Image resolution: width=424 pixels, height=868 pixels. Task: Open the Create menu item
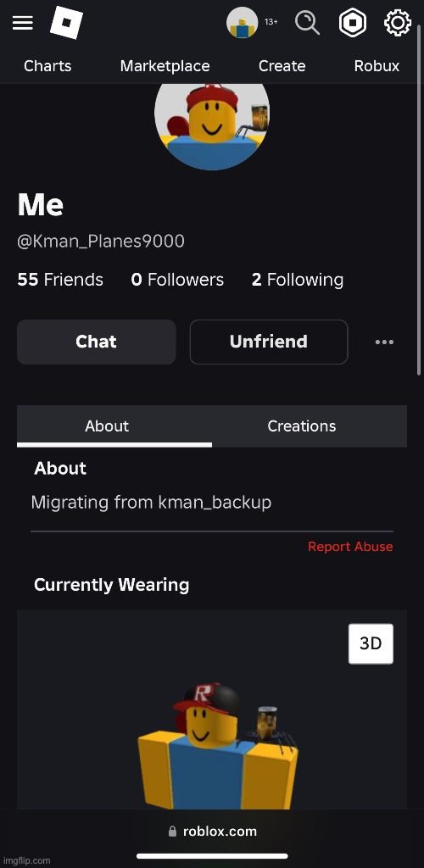click(x=282, y=66)
